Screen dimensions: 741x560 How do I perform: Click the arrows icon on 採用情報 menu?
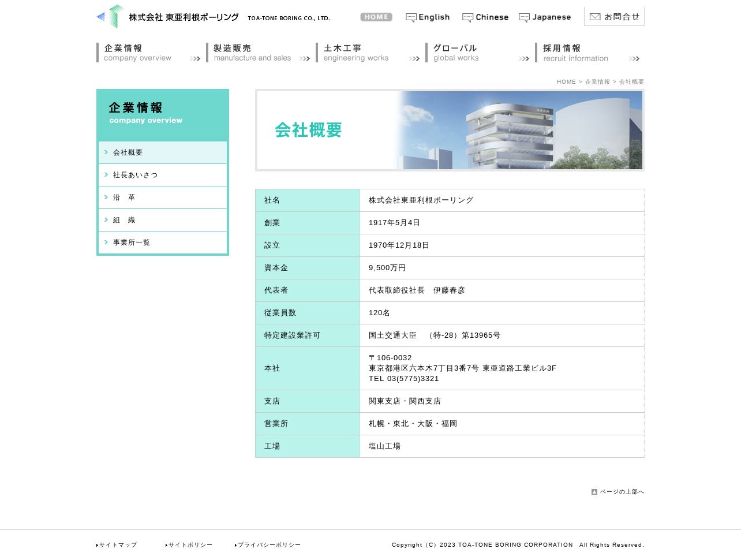634,58
